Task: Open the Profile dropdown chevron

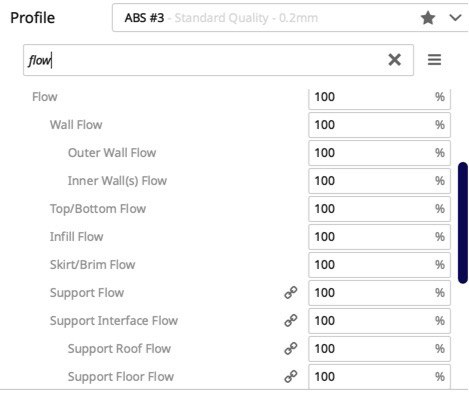Action: click(x=455, y=17)
